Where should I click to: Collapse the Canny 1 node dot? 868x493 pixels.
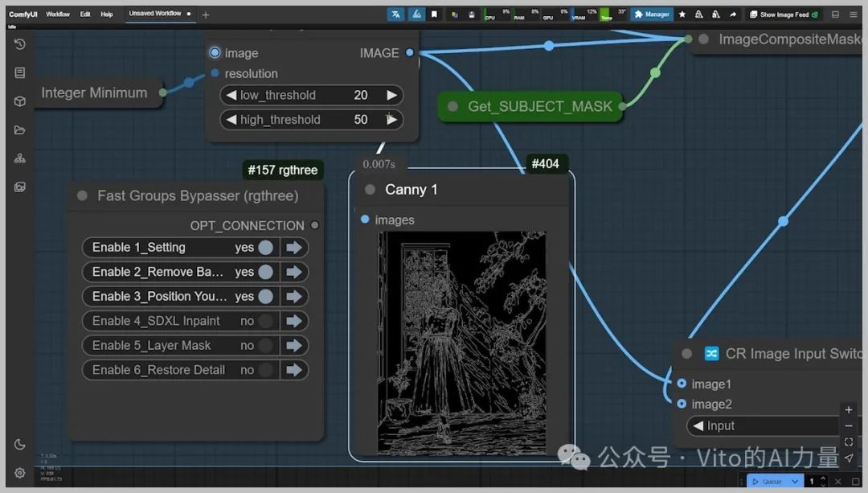pyautogui.click(x=371, y=190)
